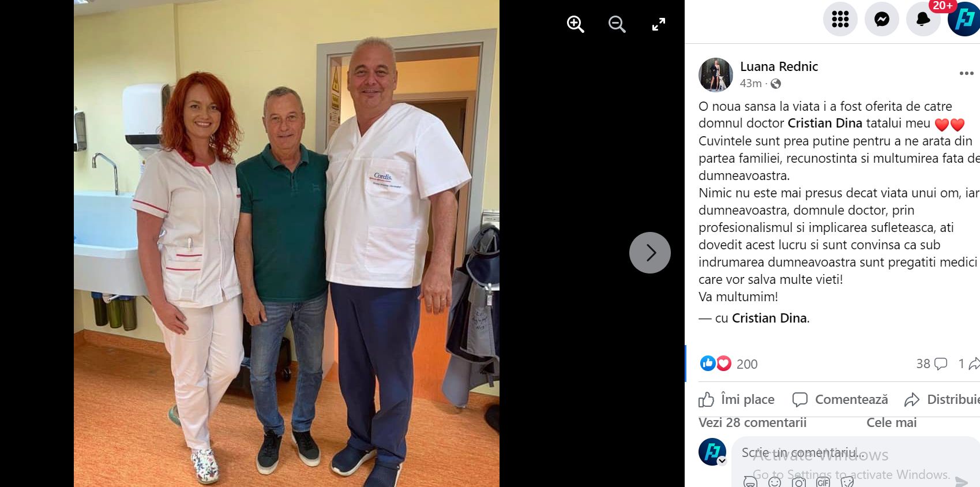
Task: Share the post via Distribuie
Action: click(942, 399)
